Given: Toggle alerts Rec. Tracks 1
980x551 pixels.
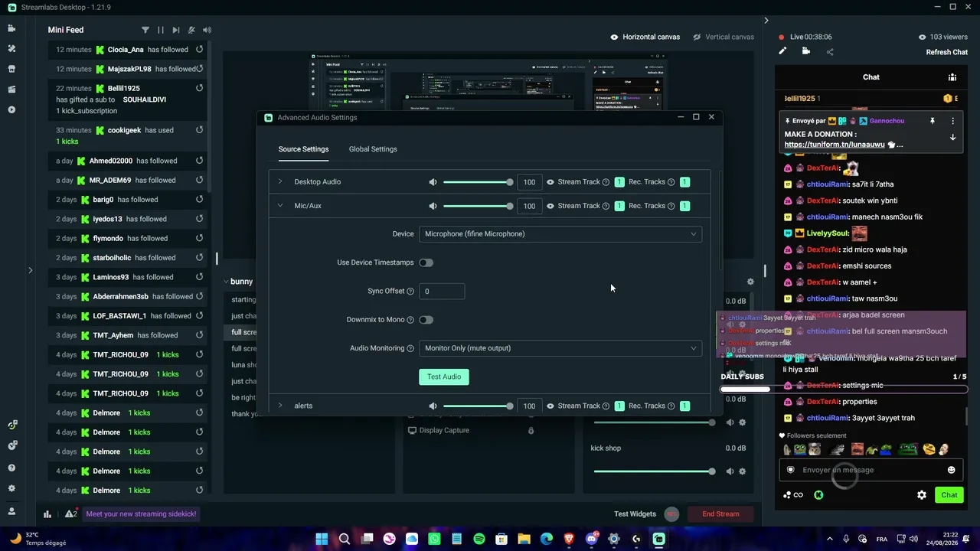Looking at the screenshot, I should pyautogui.click(x=684, y=406).
